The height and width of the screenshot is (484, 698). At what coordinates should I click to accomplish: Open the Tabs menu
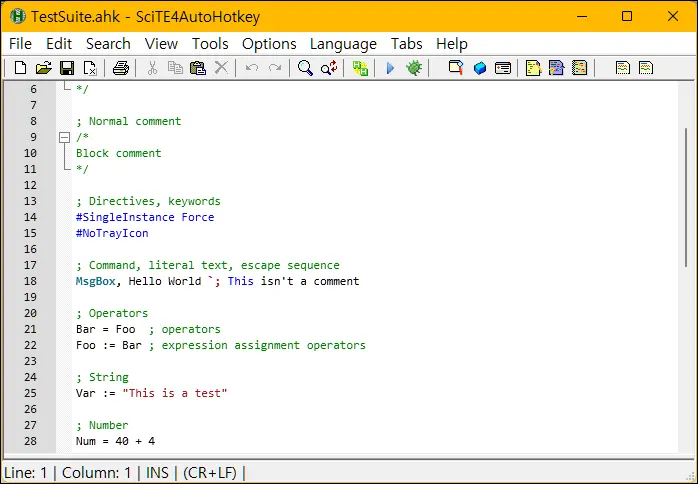(x=406, y=44)
